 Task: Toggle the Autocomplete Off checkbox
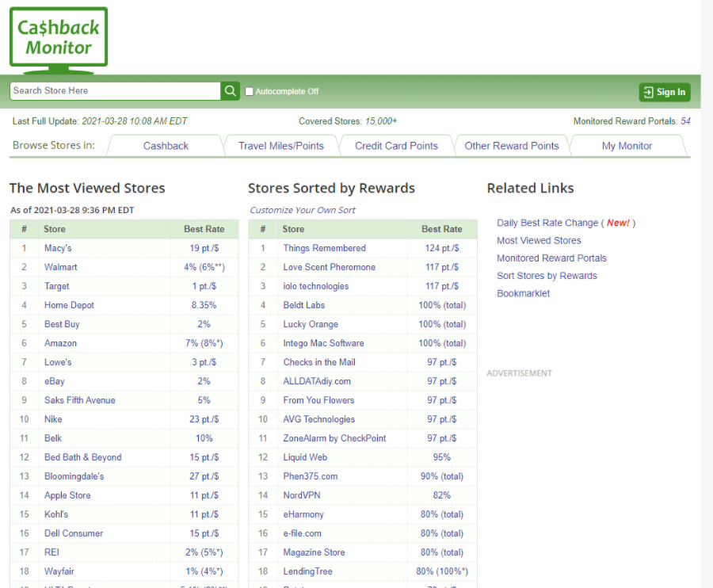click(250, 91)
